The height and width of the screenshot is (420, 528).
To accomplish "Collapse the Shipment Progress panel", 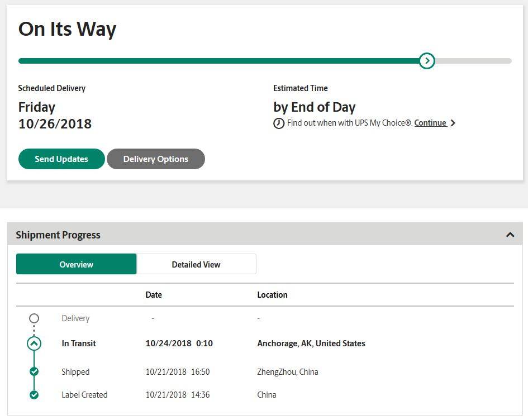I will (510, 235).
